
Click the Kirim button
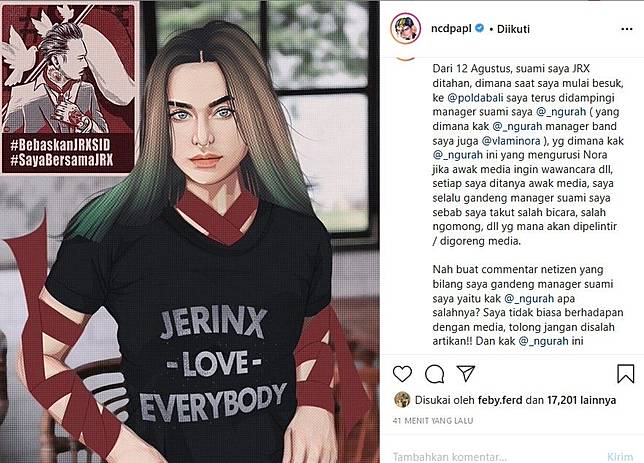(x=620, y=457)
